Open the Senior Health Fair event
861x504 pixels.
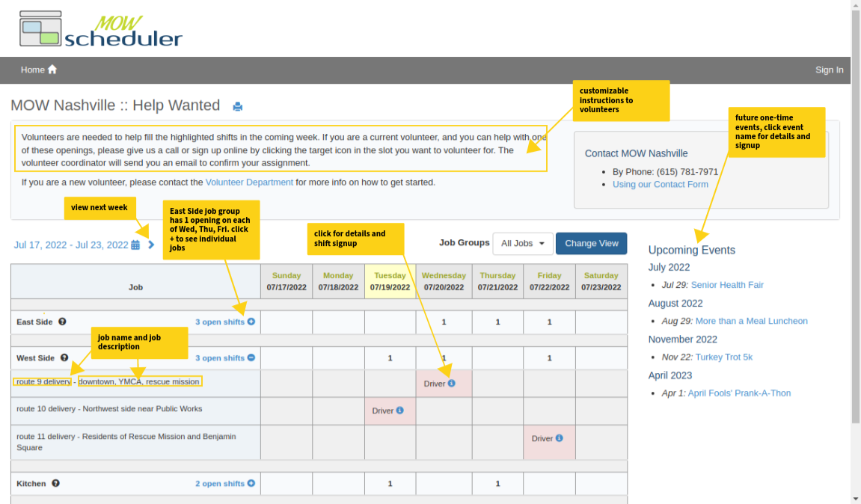(727, 285)
